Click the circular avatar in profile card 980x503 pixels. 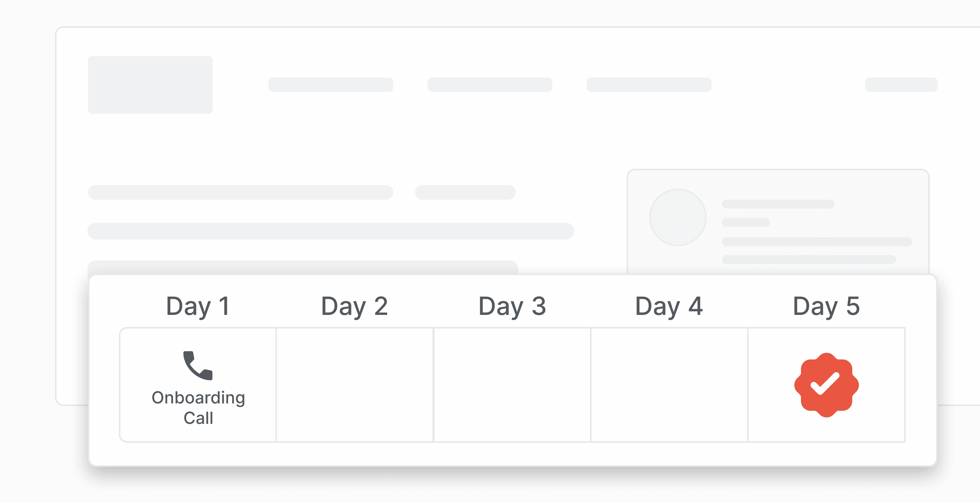coord(678,217)
